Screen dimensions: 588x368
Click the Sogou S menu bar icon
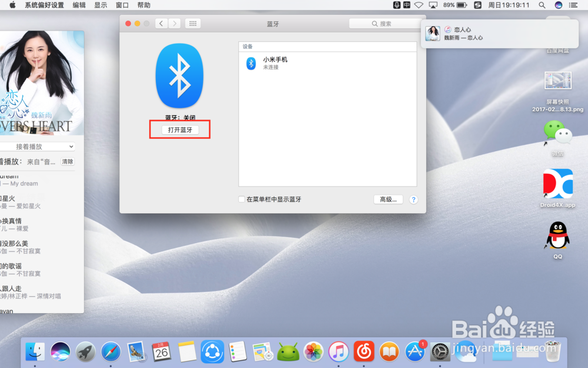point(477,5)
